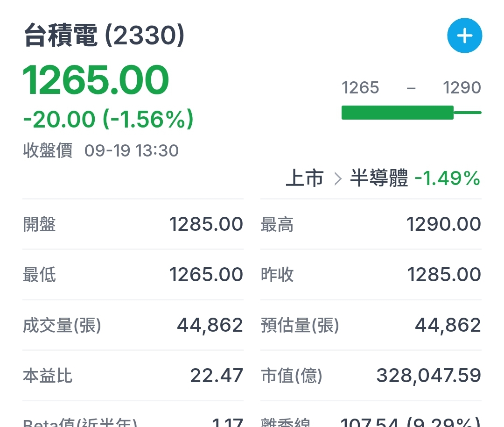This screenshot has height=427, width=504.
Task: Tap the -20.00 (-1.56%) price change
Action: pyautogui.click(x=108, y=120)
